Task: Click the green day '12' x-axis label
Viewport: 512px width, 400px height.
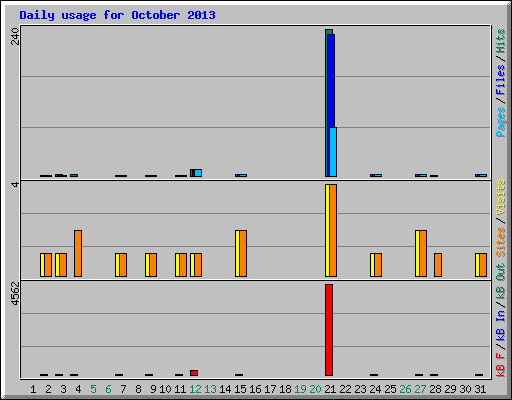Action: click(x=195, y=389)
